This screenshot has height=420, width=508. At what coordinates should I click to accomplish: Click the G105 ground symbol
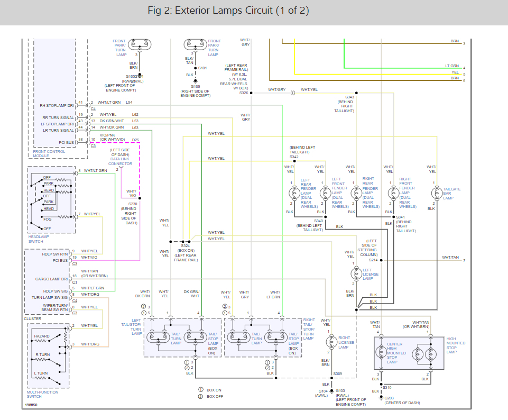tap(195, 80)
